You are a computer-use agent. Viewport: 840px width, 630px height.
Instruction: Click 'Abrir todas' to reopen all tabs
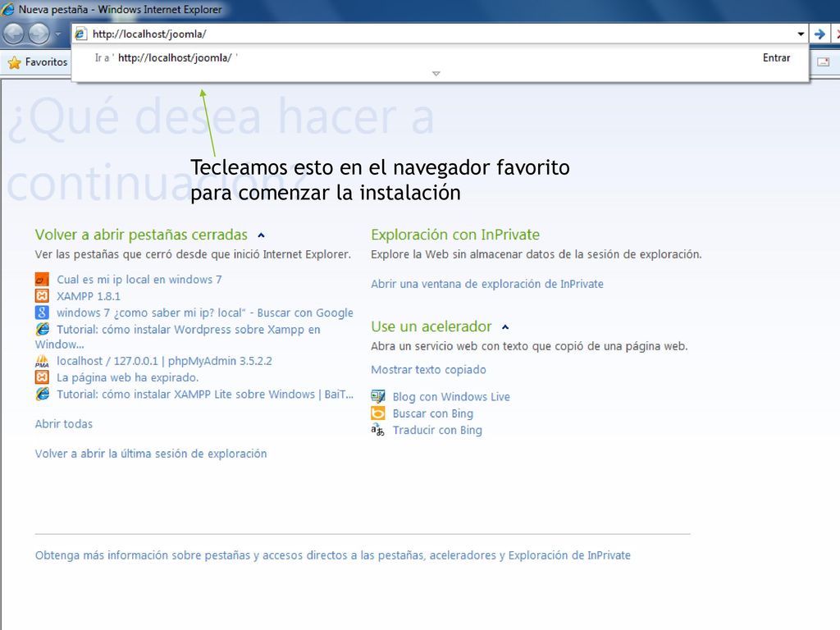point(64,424)
